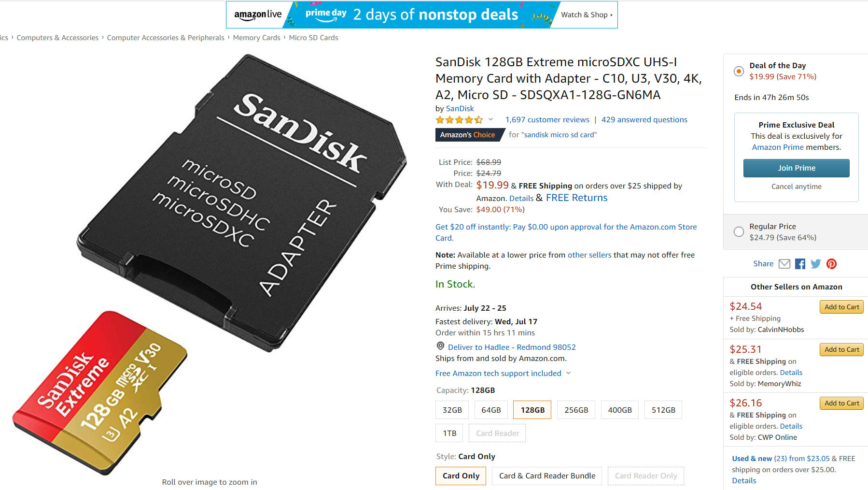The height and width of the screenshot is (490, 868).
Task: Share the product on Facebook
Action: click(800, 264)
